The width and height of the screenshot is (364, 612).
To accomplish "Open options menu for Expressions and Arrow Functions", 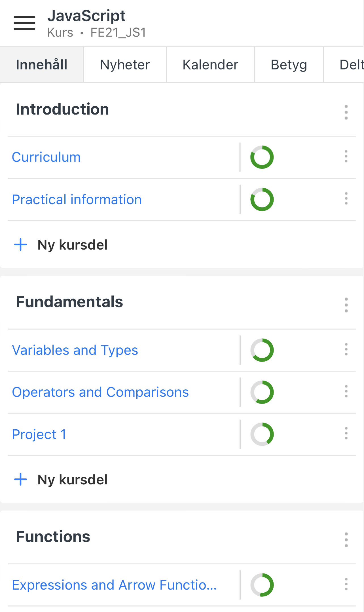I will pos(346,584).
